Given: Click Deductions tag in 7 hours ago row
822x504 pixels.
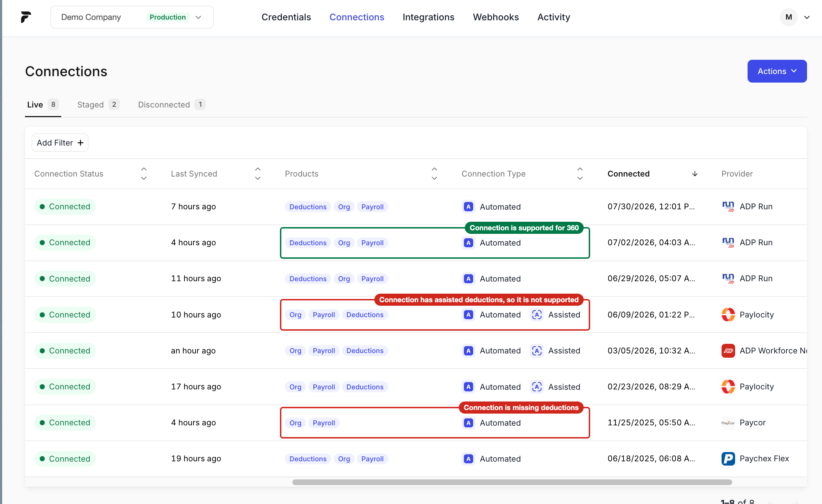Looking at the screenshot, I should [308, 207].
